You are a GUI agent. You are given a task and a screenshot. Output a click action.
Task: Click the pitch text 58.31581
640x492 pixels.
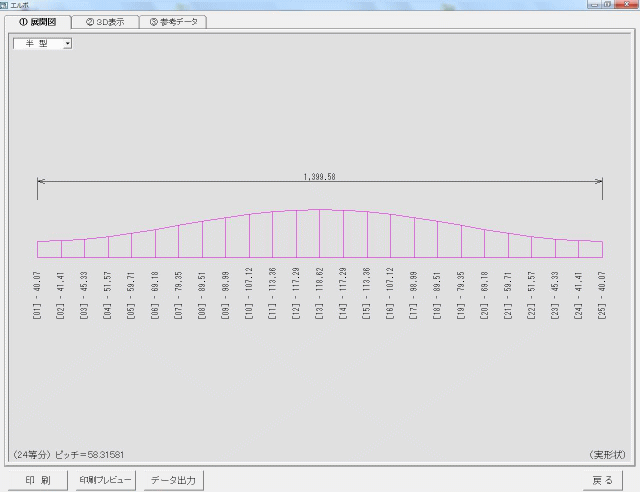(x=105, y=454)
